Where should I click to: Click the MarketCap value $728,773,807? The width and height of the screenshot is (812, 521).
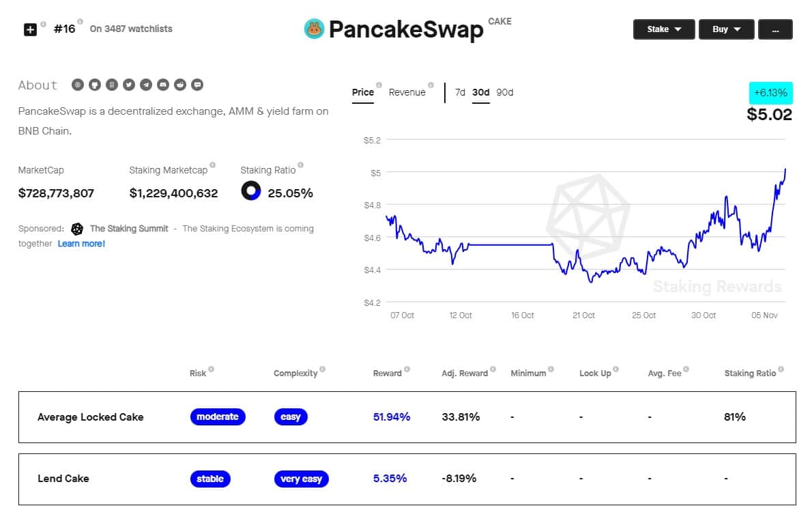click(x=56, y=193)
